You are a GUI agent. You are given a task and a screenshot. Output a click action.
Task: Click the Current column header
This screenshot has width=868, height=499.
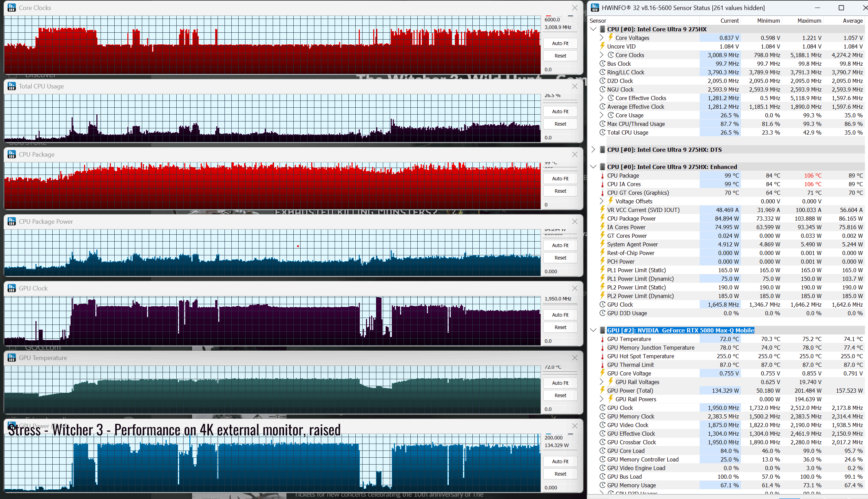point(720,21)
